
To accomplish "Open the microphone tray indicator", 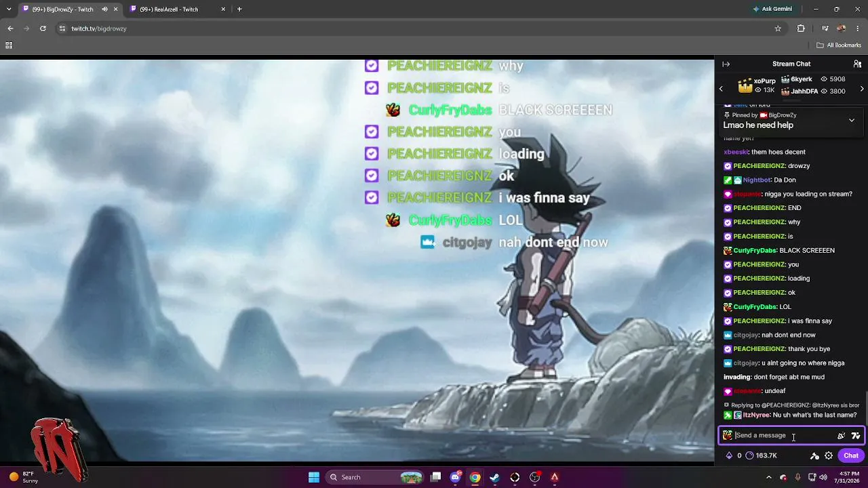I will (797, 477).
